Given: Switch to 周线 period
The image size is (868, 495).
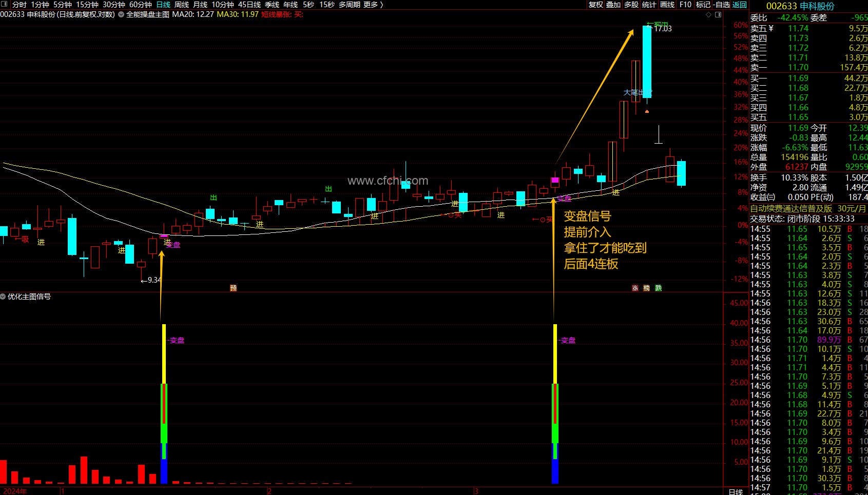Looking at the screenshot, I should tap(182, 5).
